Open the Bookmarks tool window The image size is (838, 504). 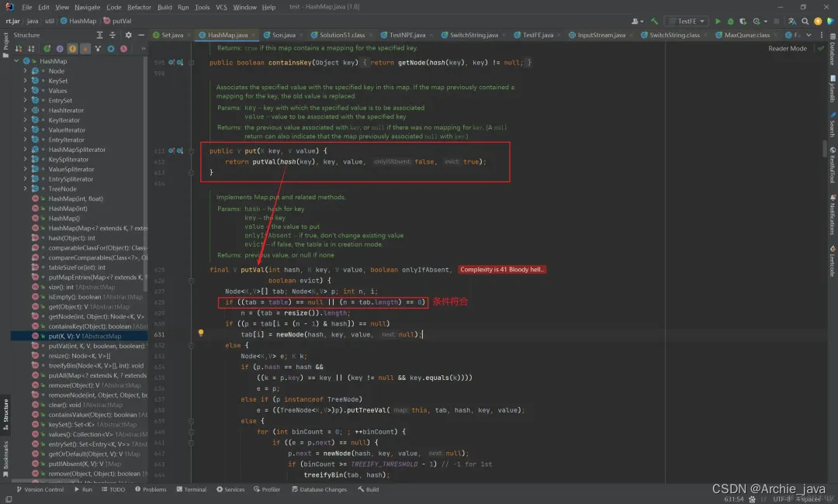point(6,459)
